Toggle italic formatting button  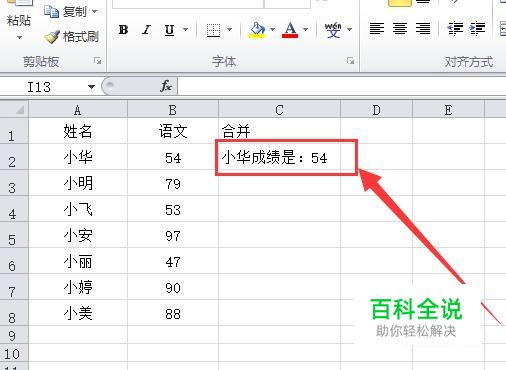146,30
